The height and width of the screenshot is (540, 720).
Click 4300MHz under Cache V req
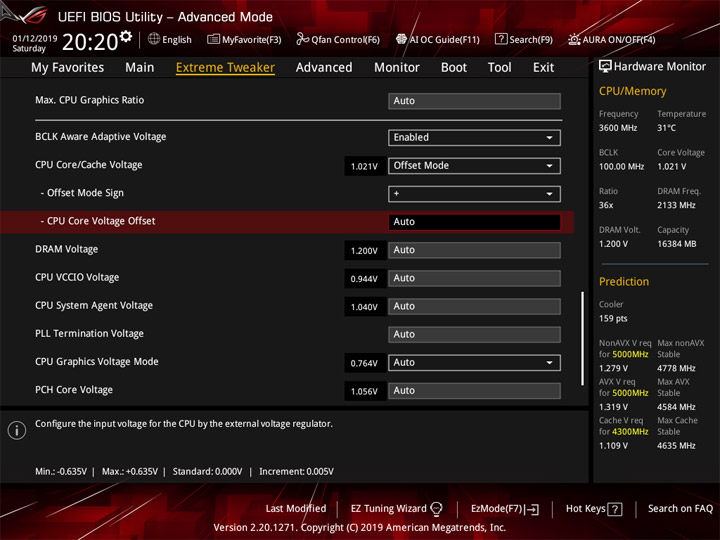(x=630, y=432)
